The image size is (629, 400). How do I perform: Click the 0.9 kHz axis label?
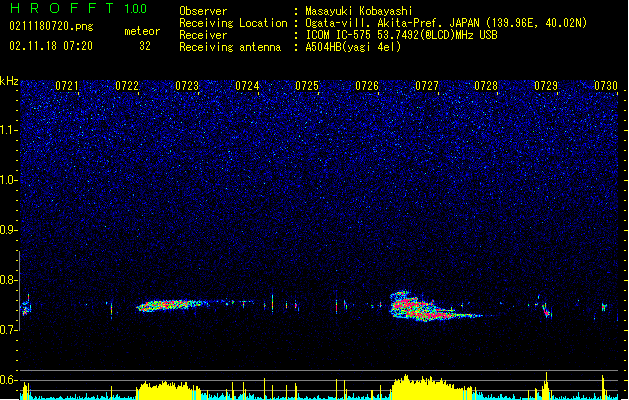pyautogui.click(x=9, y=230)
